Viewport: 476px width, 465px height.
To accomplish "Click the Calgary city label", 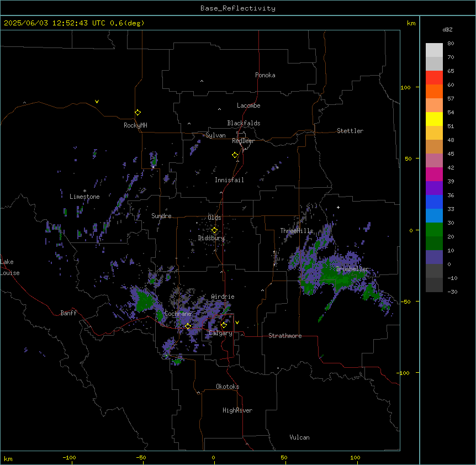I will point(221,333).
